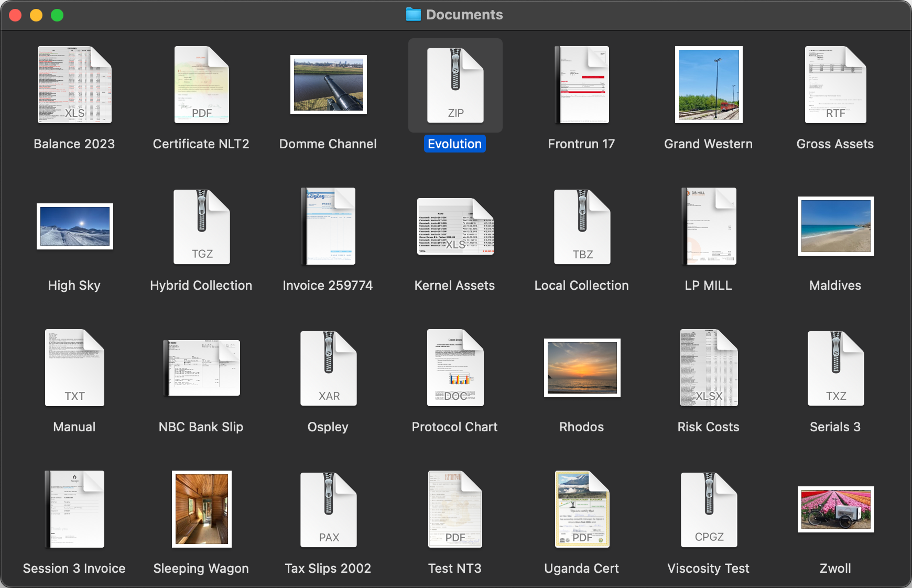
Task: Select the Maldives beach photo
Action: pos(835,226)
